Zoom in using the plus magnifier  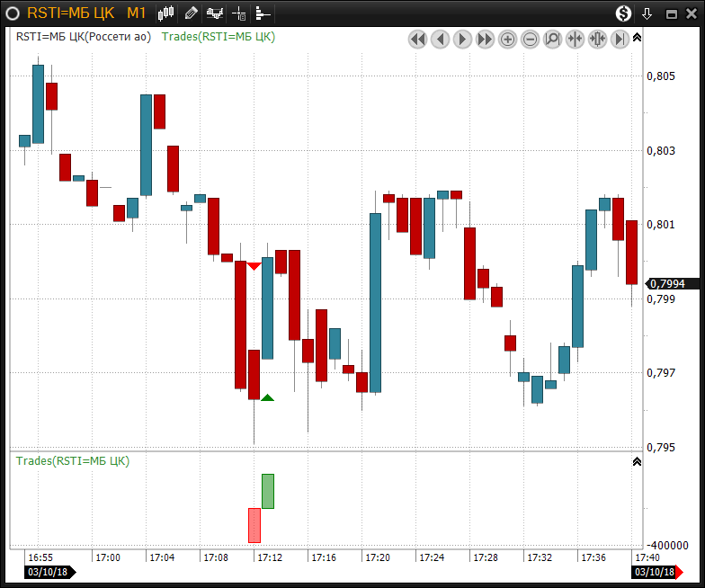[507, 39]
